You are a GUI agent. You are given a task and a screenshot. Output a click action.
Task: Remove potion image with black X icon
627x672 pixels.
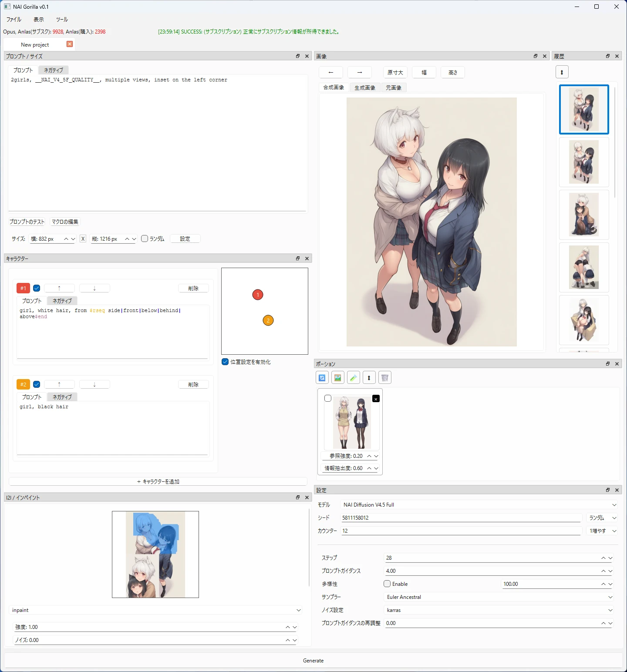point(376,399)
